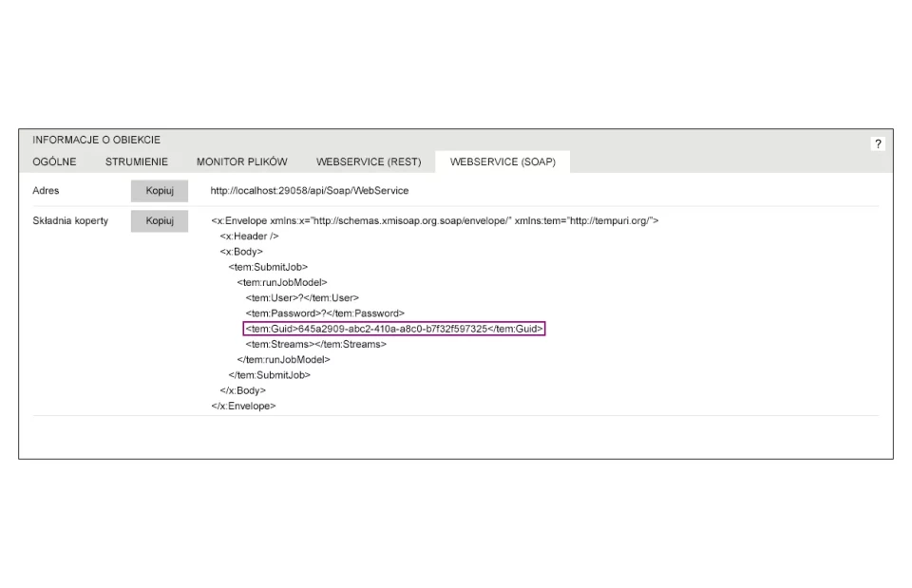Switch to the OGÓLNE tab
The height and width of the screenshot is (588, 912).
pyautogui.click(x=54, y=162)
